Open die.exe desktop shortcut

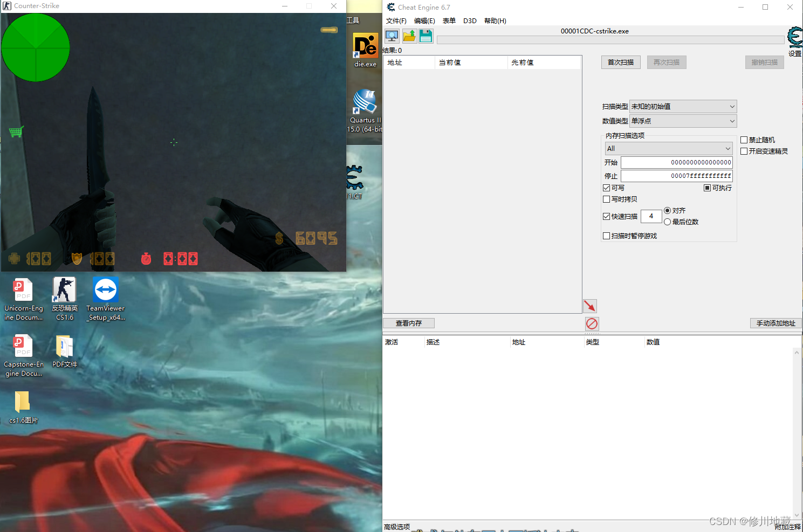coord(365,50)
